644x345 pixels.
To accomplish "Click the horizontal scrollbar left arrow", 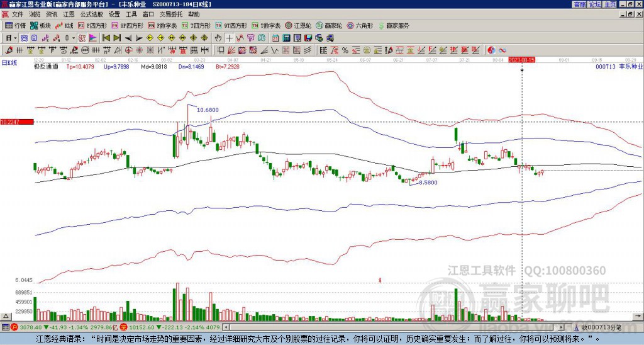I will tap(226, 327).
